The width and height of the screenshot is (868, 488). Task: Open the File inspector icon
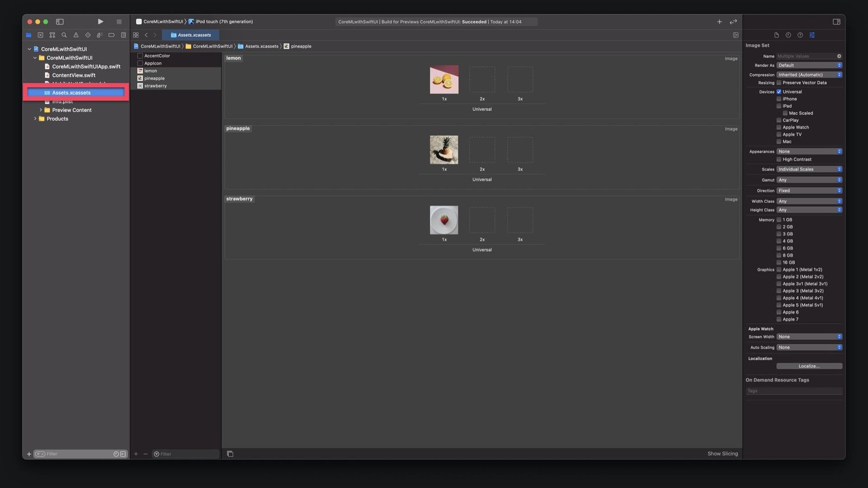click(x=777, y=35)
